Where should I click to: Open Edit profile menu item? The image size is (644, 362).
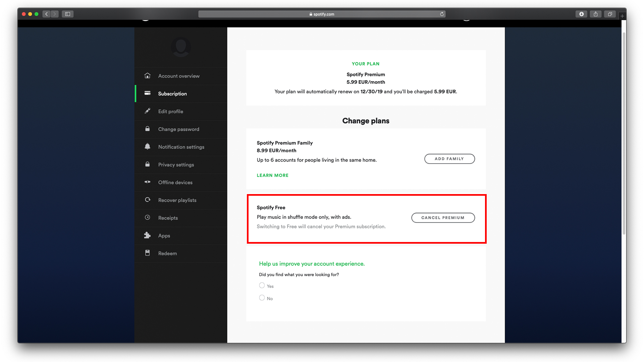pos(181,112)
